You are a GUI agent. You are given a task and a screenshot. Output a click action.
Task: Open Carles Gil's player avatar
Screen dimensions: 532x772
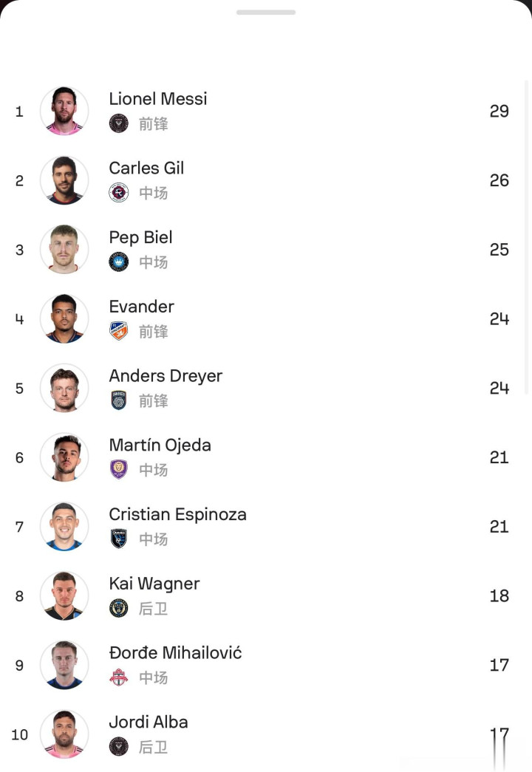(64, 180)
